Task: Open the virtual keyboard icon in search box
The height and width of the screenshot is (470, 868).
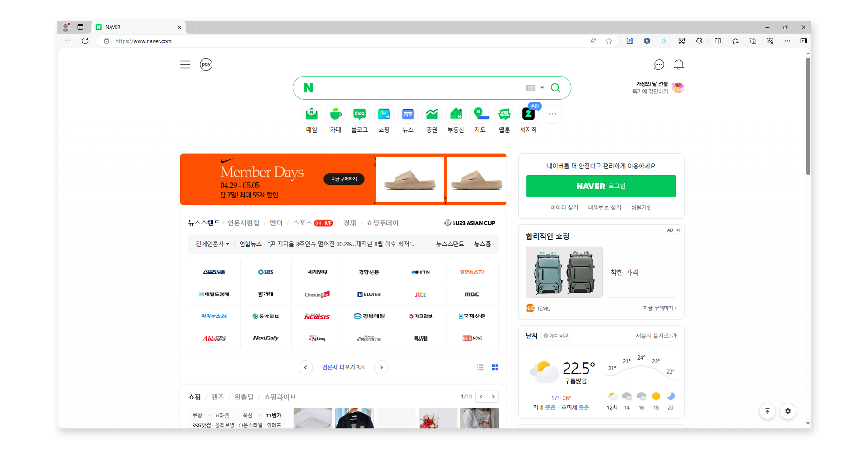Action: coord(530,88)
